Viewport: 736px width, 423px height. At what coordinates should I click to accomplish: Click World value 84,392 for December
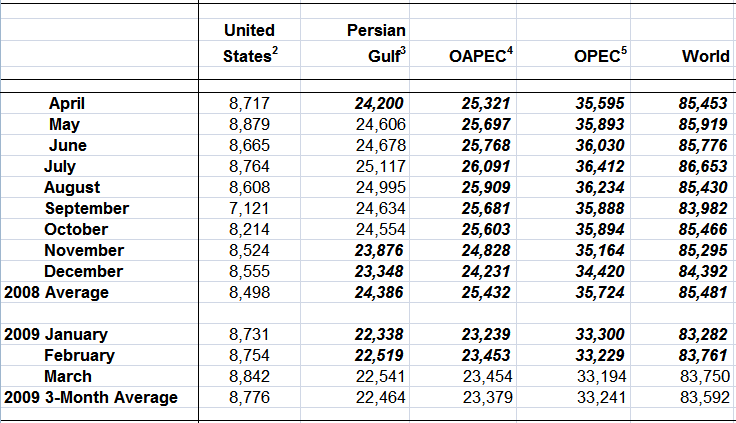click(x=702, y=271)
